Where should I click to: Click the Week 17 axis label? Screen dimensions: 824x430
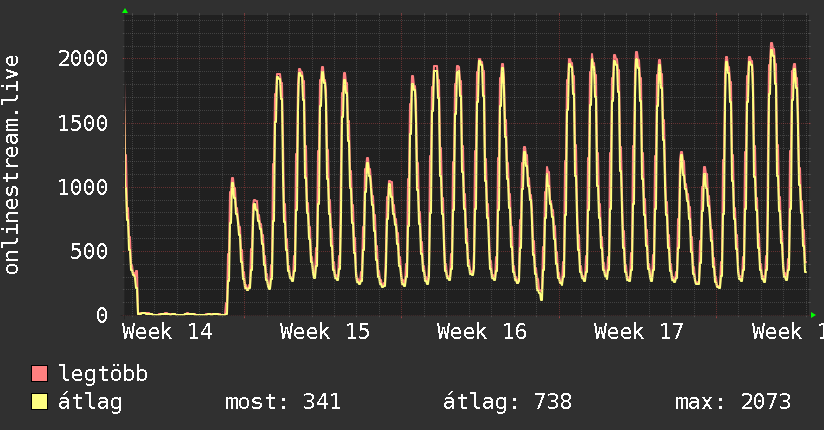[638, 332]
